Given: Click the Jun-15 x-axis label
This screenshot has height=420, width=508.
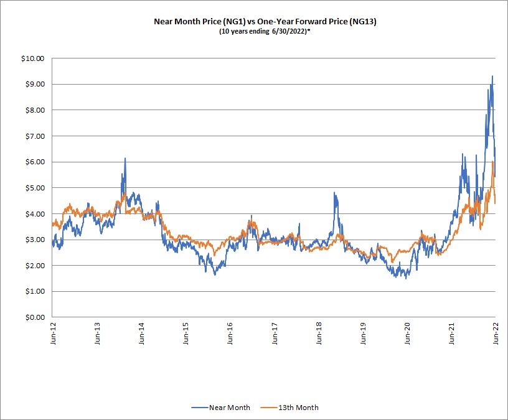Looking at the screenshot, I should point(186,334).
